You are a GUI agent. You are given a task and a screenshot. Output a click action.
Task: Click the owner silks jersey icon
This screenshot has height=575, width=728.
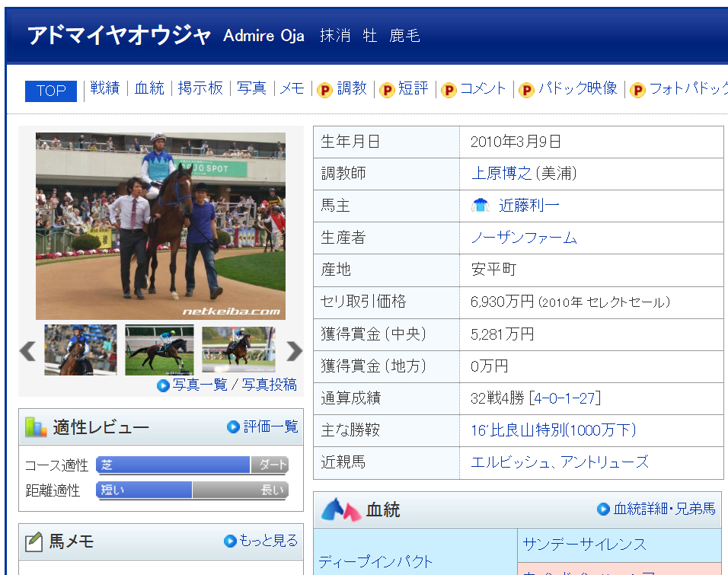pyautogui.click(x=480, y=206)
